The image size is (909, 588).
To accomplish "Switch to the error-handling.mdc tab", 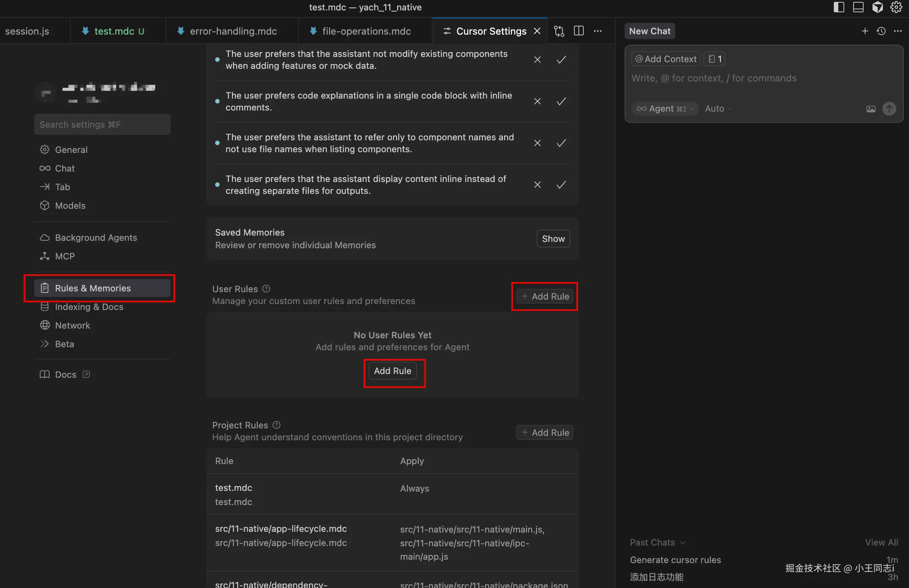I will (x=233, y=31).
